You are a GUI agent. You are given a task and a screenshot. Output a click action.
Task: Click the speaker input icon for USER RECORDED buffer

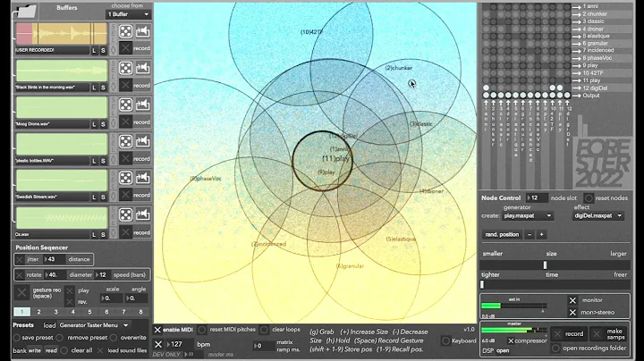tap(142, 31)
